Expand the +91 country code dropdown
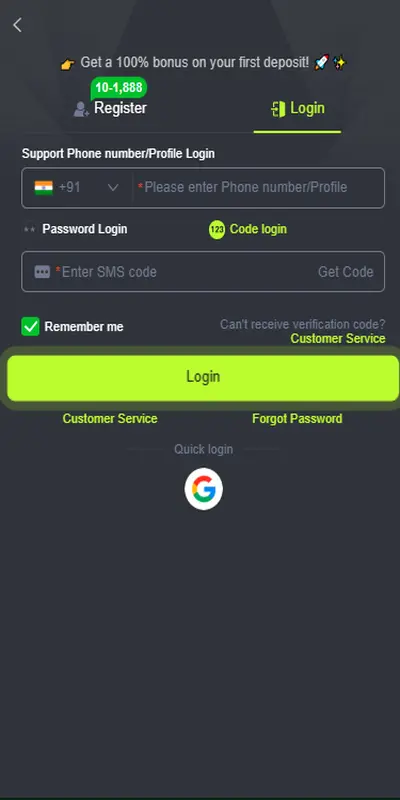Screen dimensions: 400x800 [77, 187]
